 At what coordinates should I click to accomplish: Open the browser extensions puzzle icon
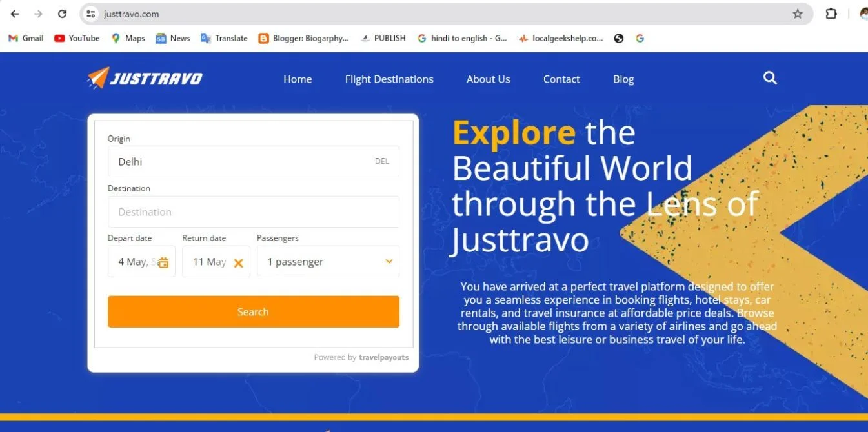coord(831,14)
